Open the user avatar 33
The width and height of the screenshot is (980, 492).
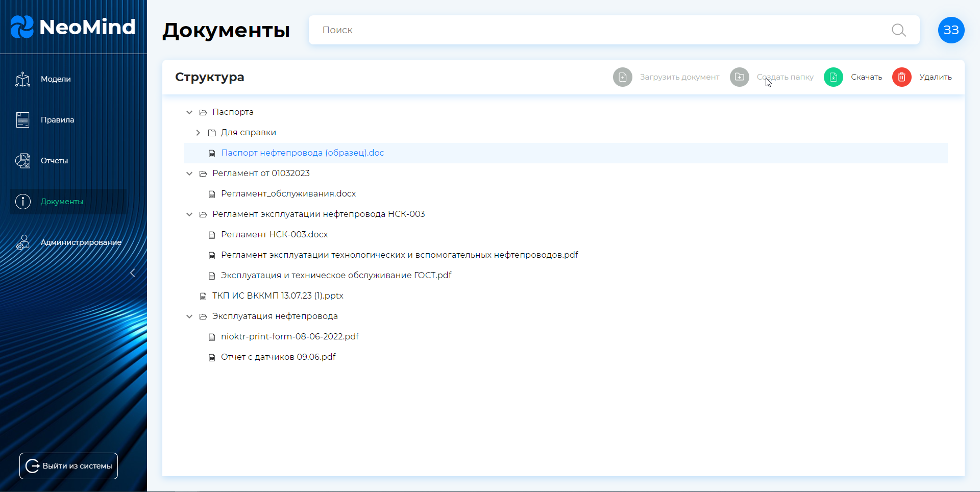pyautogui.click(x=951, y=30)
